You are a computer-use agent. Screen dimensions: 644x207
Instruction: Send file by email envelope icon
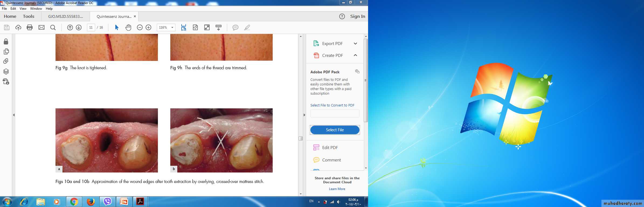(x=41, y=27)
